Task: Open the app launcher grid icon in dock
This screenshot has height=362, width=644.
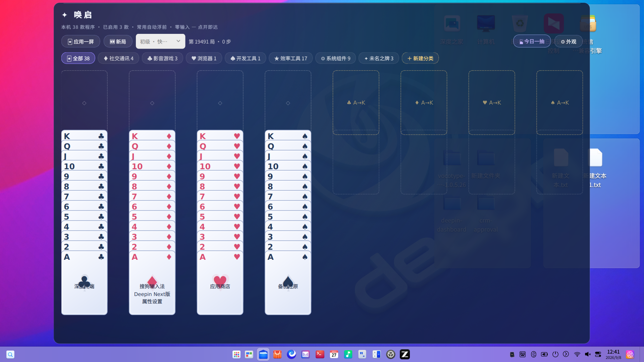Action: coord(236,354)
